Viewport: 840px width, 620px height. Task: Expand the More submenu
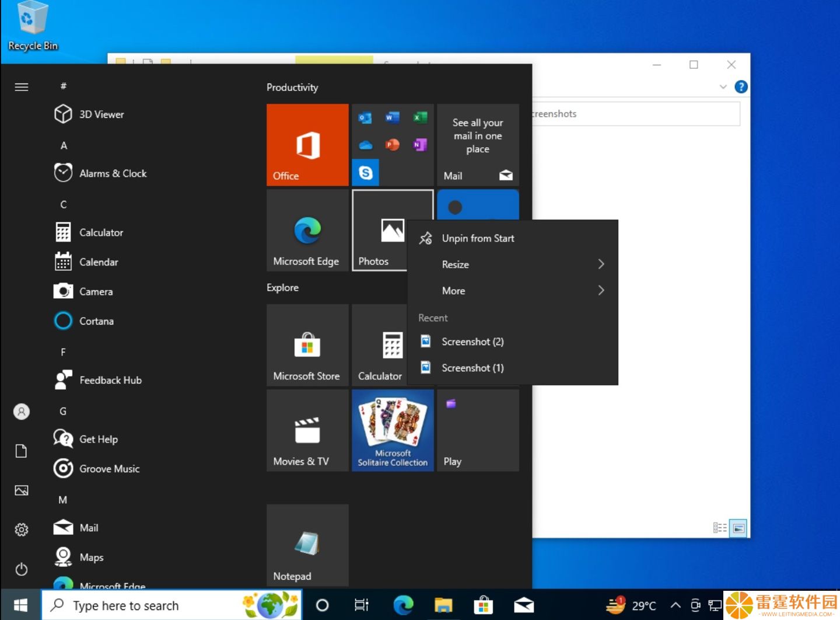tap(512, 291)
